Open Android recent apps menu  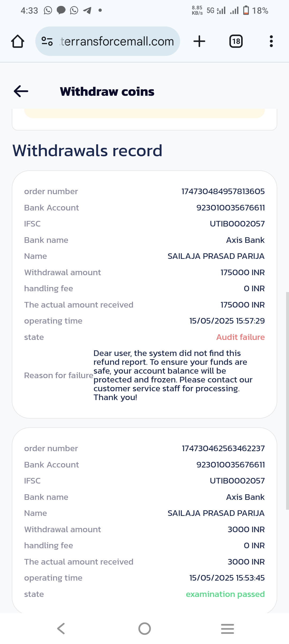tap(227, 628)
